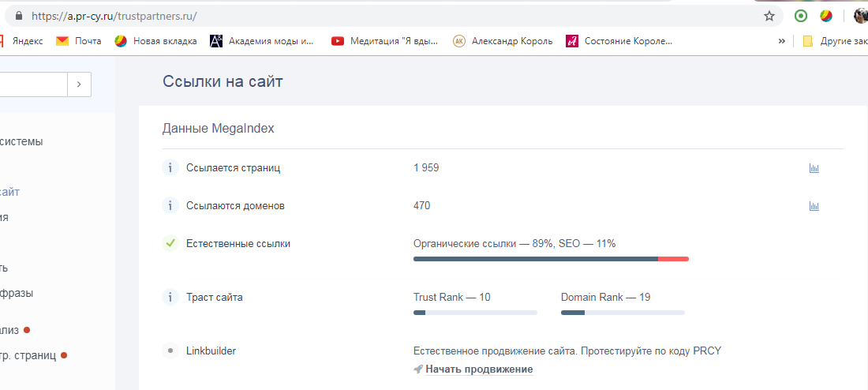Click green checkmark beside Естественные ссылки
The image size is (868, 390).
pyautogui.click(x=170, y=244)
